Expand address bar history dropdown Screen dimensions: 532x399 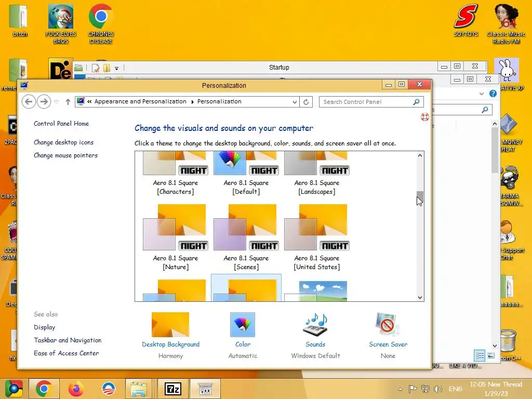point(295,102)
